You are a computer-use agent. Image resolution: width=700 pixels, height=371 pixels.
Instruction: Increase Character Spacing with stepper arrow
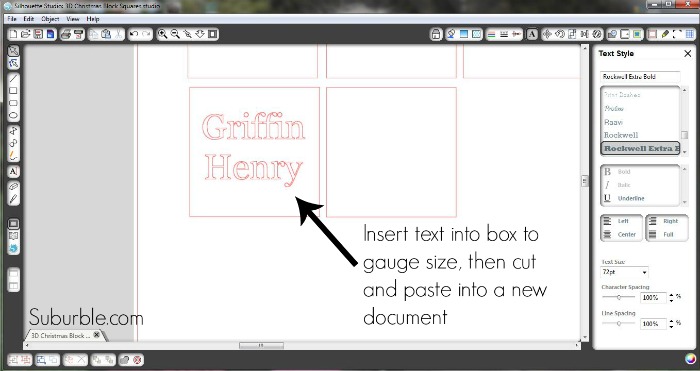(x=671, y=295)
